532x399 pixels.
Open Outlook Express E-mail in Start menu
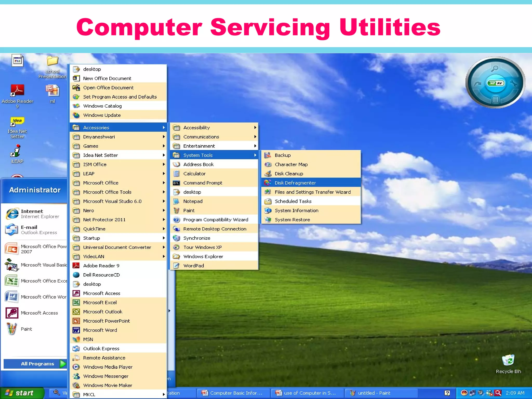(34, 230)
